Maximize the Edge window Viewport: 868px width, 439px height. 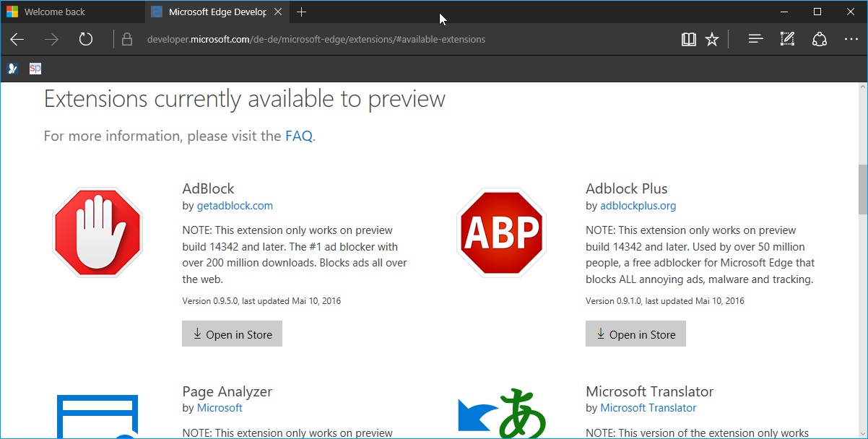click(817, 12)
